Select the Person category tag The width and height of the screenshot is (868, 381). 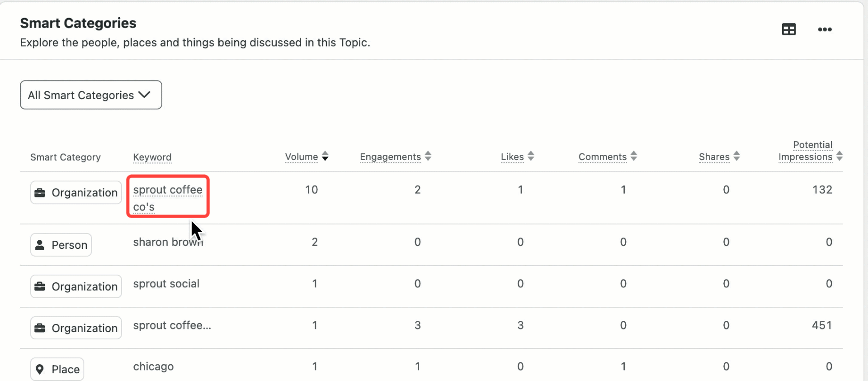61,245
